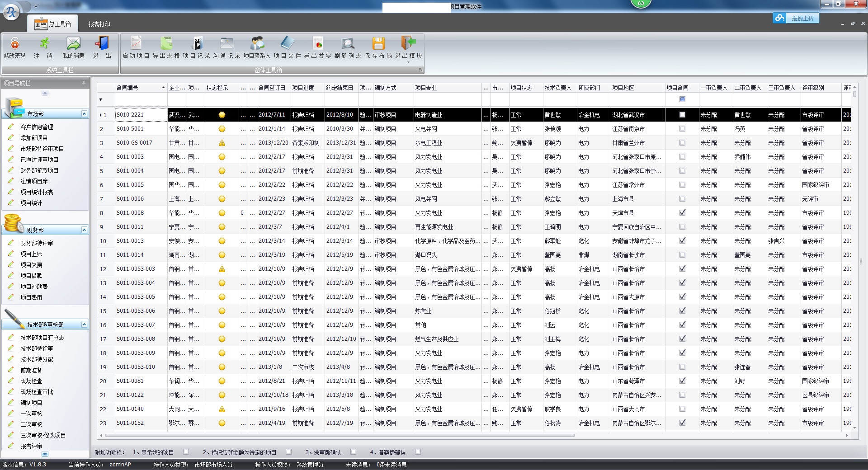Click the 修改密码 change password icon
The width and height of the screenshot is (868, 470).
[14, 44]
